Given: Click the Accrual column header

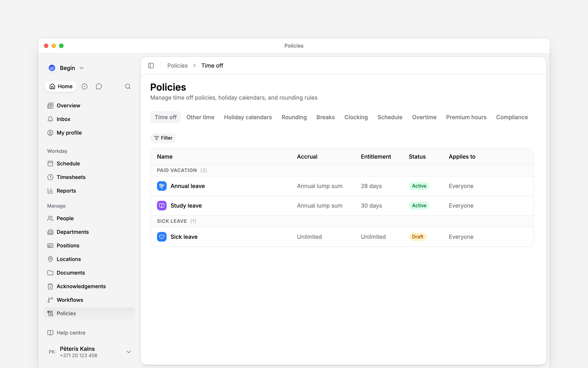Looking at the screenshot, I should tap(307, 157).
